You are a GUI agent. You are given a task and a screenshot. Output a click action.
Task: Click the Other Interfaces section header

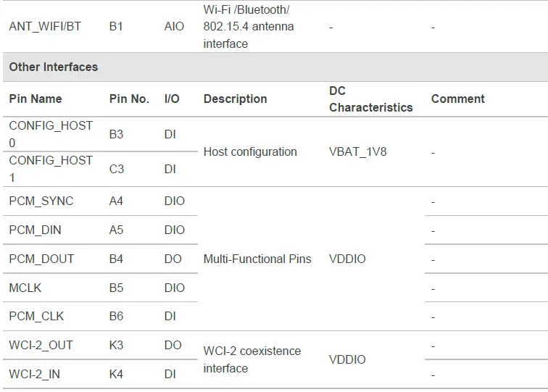click(54, 67)
